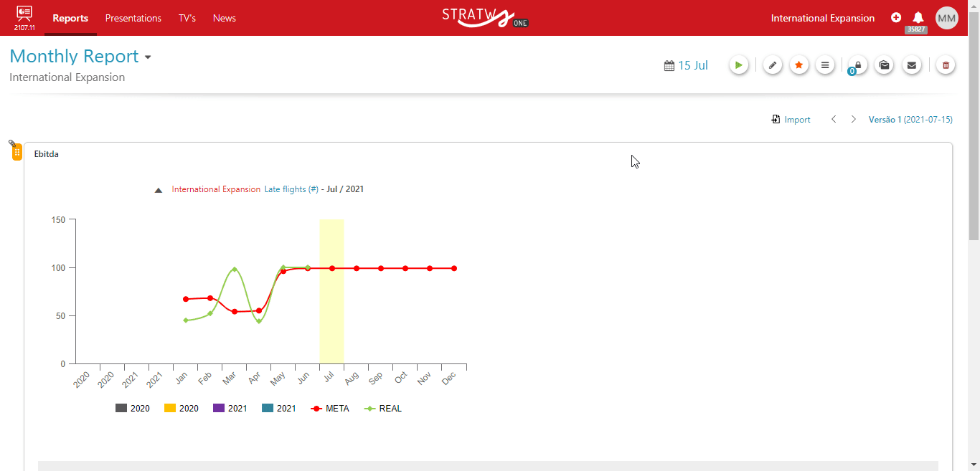Click the green REAL data point at Mar
This screenshot has height=471, width=980.
coord(235,270)
